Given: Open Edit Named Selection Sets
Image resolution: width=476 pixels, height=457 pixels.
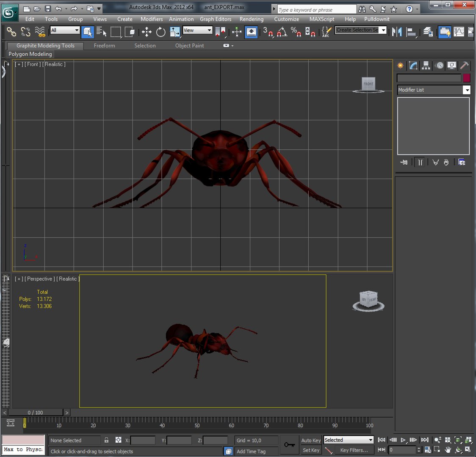Looking at the screenshot, I should pyautogui.click(x=327, y=32).
